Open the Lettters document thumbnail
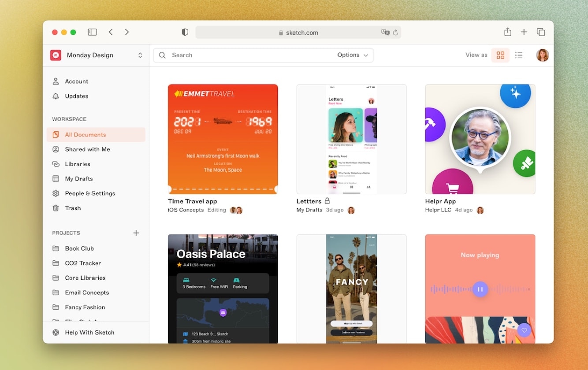Image resolution: width=588 pixels, height=370 pixels. pos(351,139)
